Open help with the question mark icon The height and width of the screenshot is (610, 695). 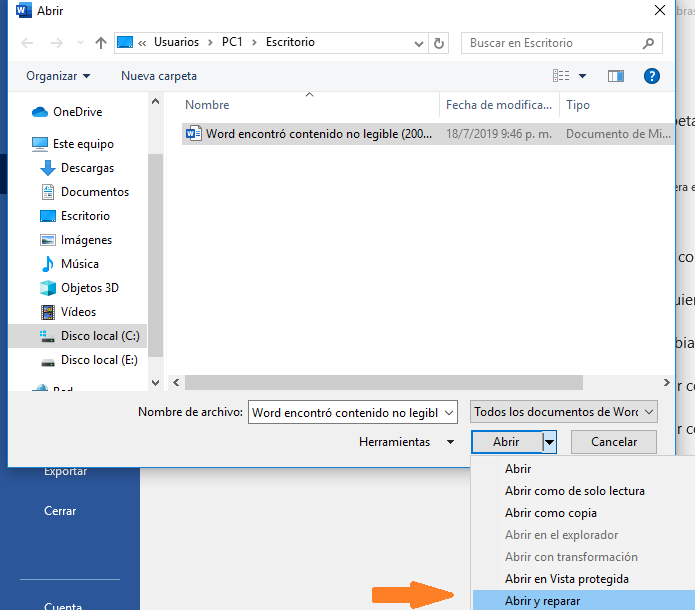pyautogui.click(x=652, y=76)
